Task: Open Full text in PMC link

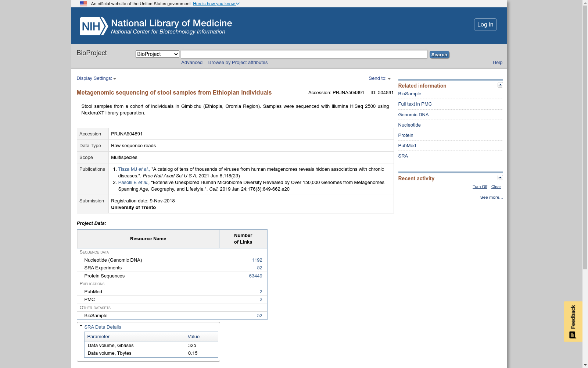Action: [415, 104]
